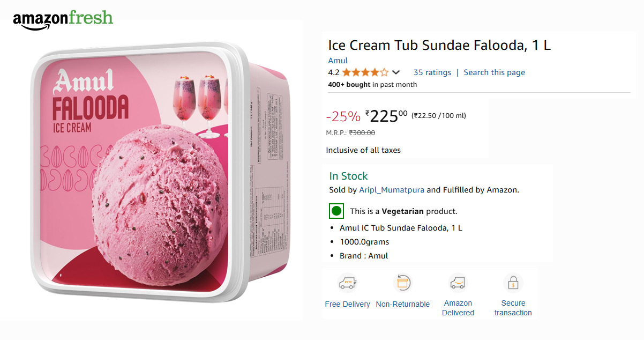
Task: Click the star rating icons
Action: [x=365, y=72]
